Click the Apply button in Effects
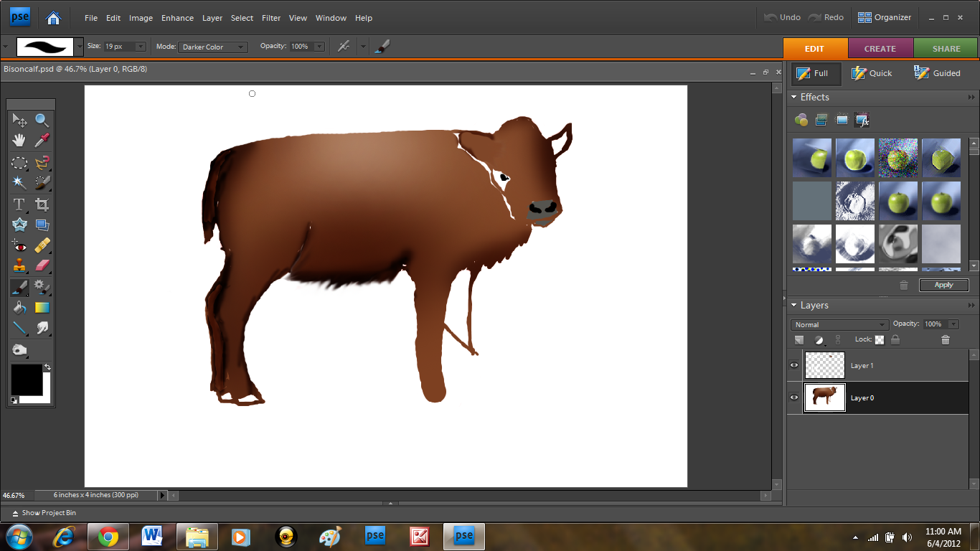This screenshot has height=551, width=980. point(943,285)
